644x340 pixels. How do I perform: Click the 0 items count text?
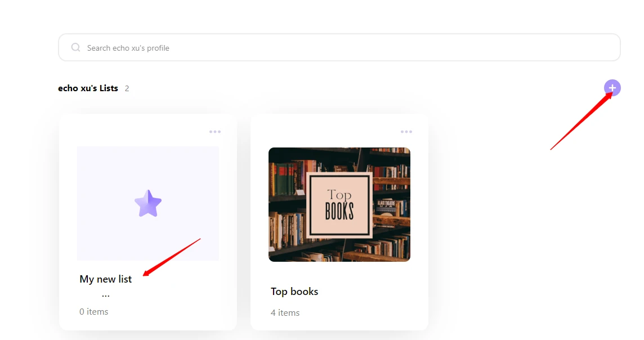tap(93, 312)
